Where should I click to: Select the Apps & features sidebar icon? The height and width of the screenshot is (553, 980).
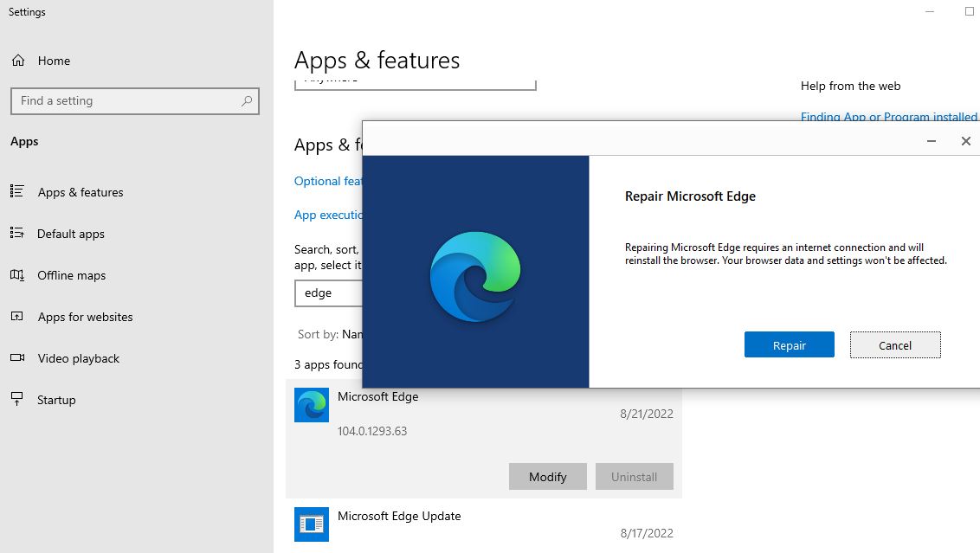pyautogui.click(x=17, y=192)
